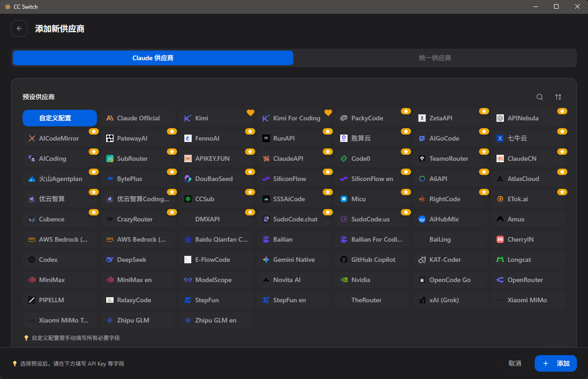Click the sort presets A-Z icon
The width and height of the screenshot is (588, 379).
click(x=558, y=97)
